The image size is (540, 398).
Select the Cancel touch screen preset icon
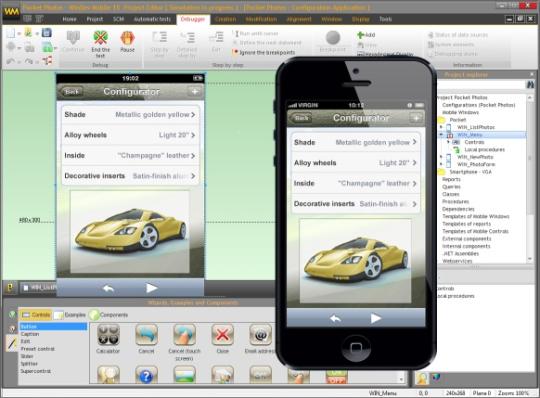tap(184, 335)
